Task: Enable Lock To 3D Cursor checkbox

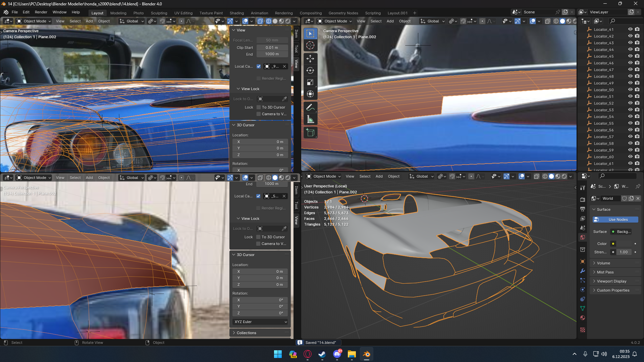Action: [259, 107]
